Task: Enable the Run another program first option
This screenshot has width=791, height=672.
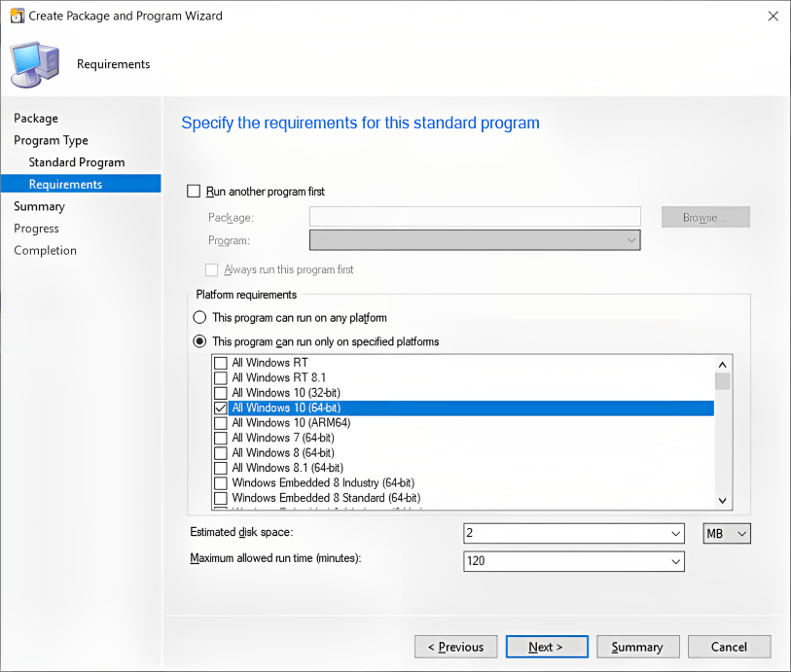Action: 193,191
